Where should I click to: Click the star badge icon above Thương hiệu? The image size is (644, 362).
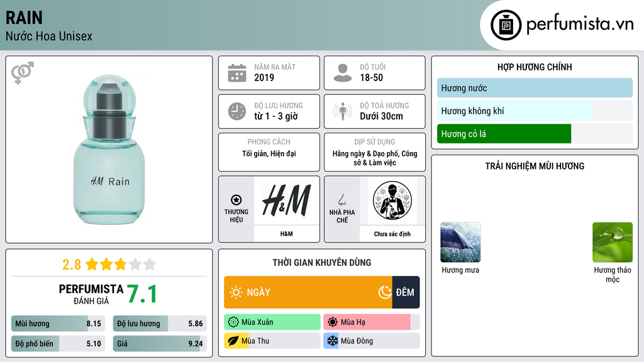(x=236, y=200)
